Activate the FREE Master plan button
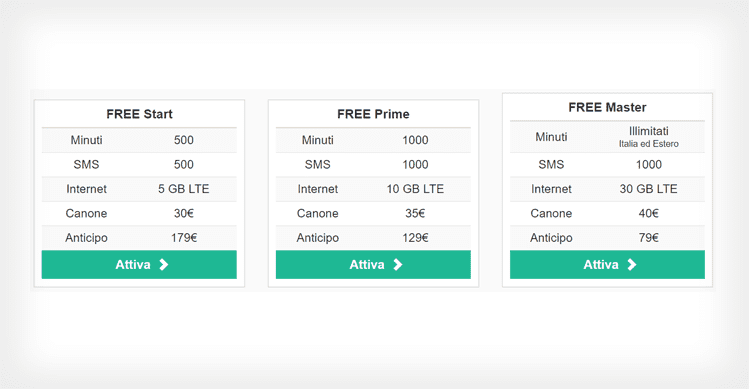The width and height of the screenshot is (750, 389). coord(607,265)
